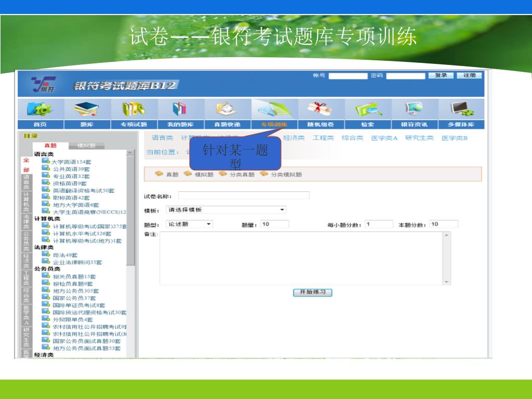This screenshot has width=532, height=399.
Task: Open 英语翻译资格考试50套 in the tree
Action: pos(84,191)
